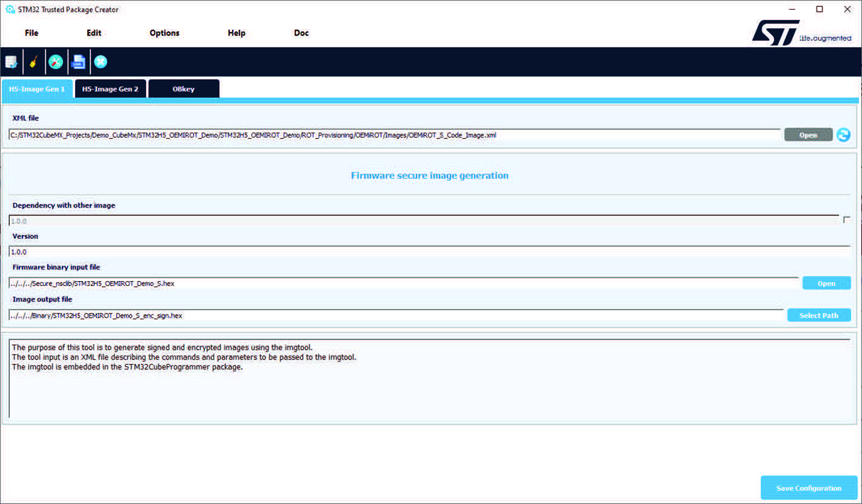Image resolution: width=862 pixels, height=504 pixels.
Task: Open the File menu
Action: (32, 33)
